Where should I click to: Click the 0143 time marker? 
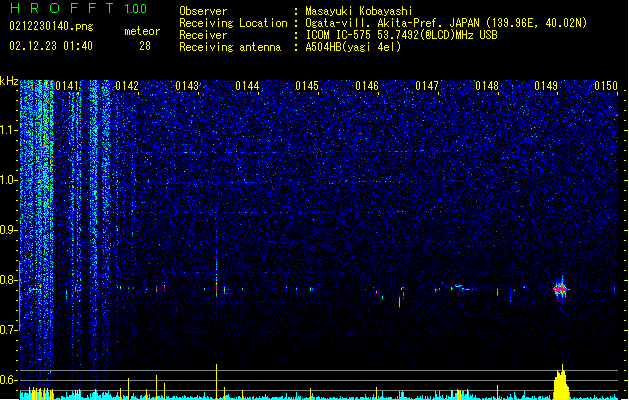(x=187, y=86)
